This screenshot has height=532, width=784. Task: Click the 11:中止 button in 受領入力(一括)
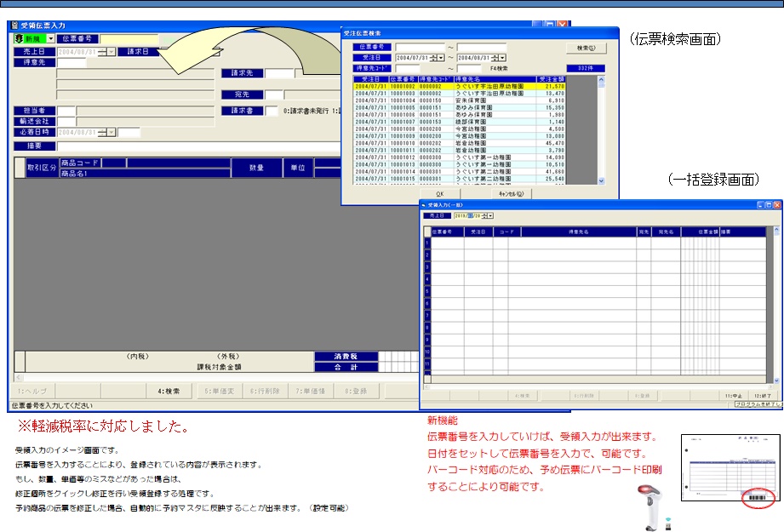pos(734,396)
